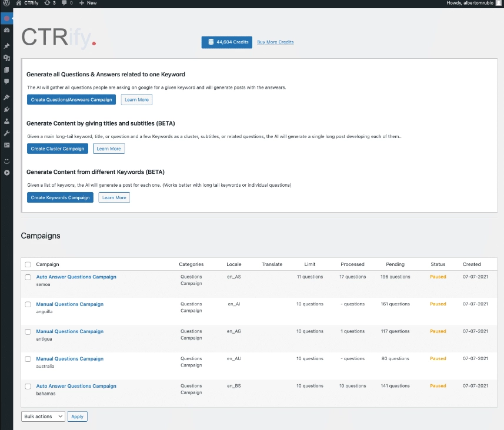
Task: Open the Comments bubble icon in sidebar
Action: 6,82
